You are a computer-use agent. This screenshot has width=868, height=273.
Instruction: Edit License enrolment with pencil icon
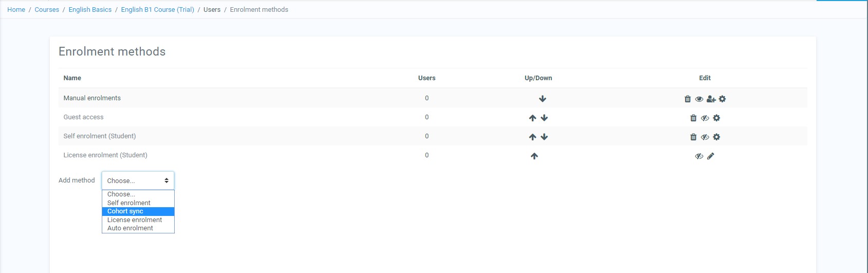tap(711, 156)
